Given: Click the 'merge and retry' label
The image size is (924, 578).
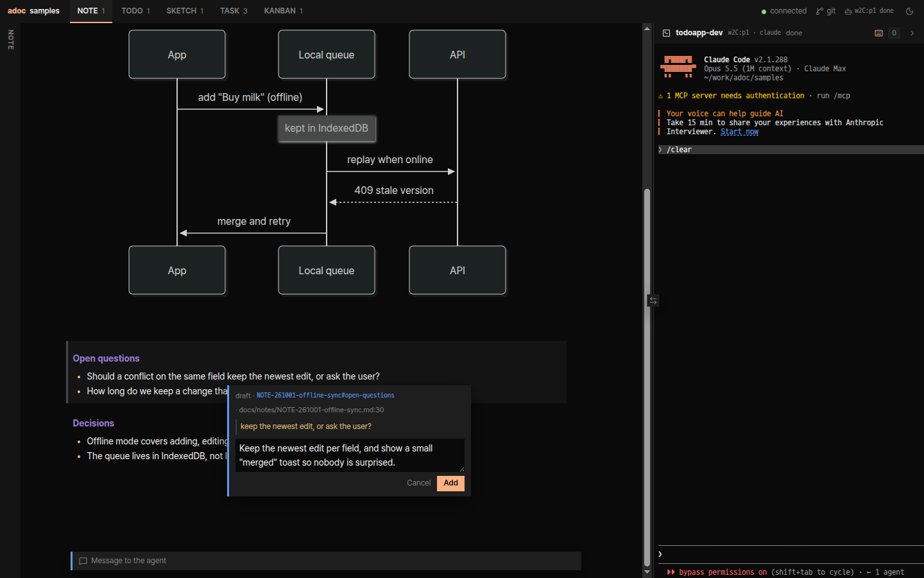Looking at the screenshot, I should 254,222.
